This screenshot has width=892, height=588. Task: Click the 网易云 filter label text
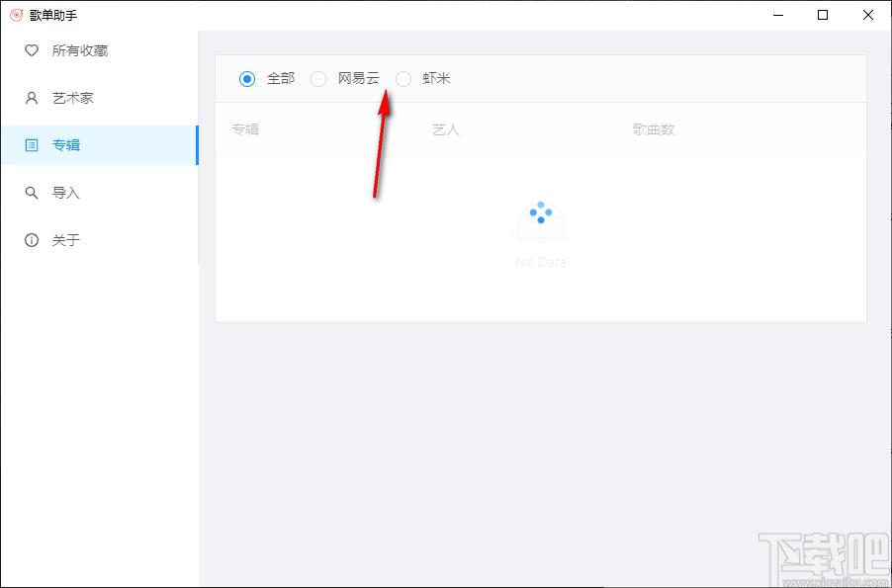click(x=358, y=78)
